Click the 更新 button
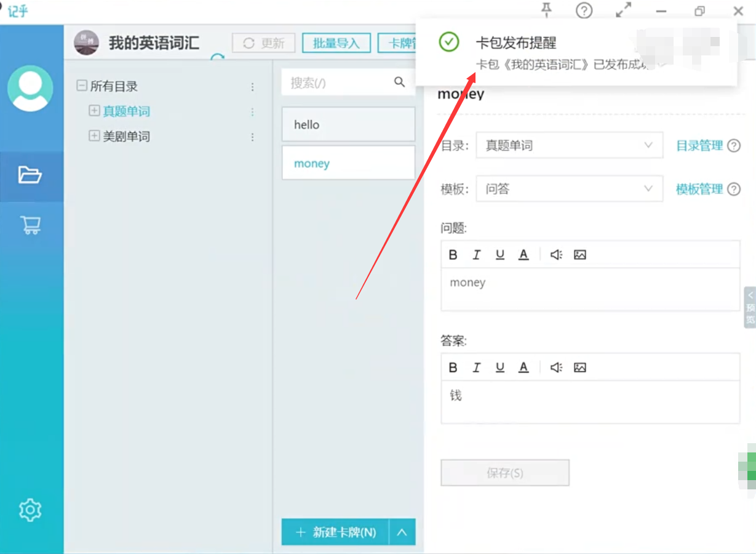756x554 pixels. click(264, 43)
